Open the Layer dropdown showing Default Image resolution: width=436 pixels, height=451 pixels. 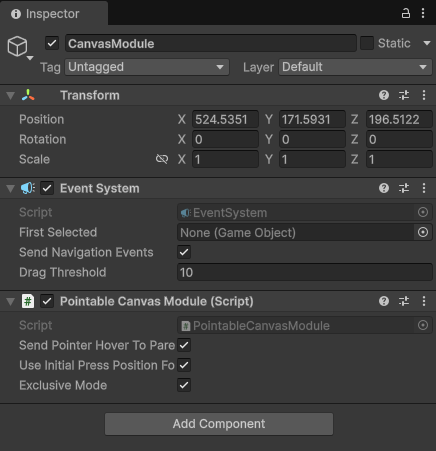tap(355, 67)
